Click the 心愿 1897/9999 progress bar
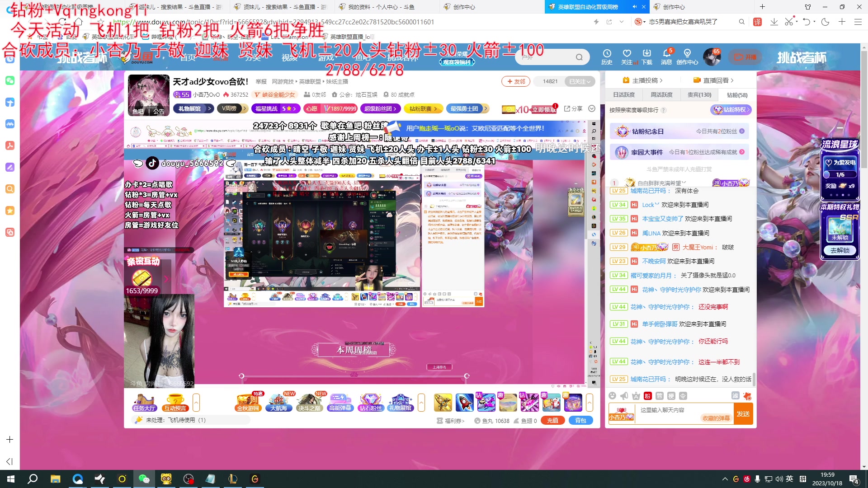The width and height of the screenshot is (868, 488). pos(331,108)
